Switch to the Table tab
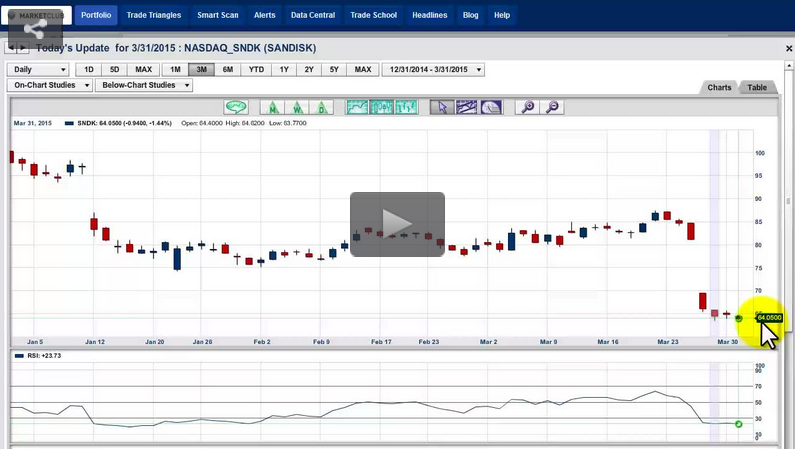 click(x=757, y=88)
